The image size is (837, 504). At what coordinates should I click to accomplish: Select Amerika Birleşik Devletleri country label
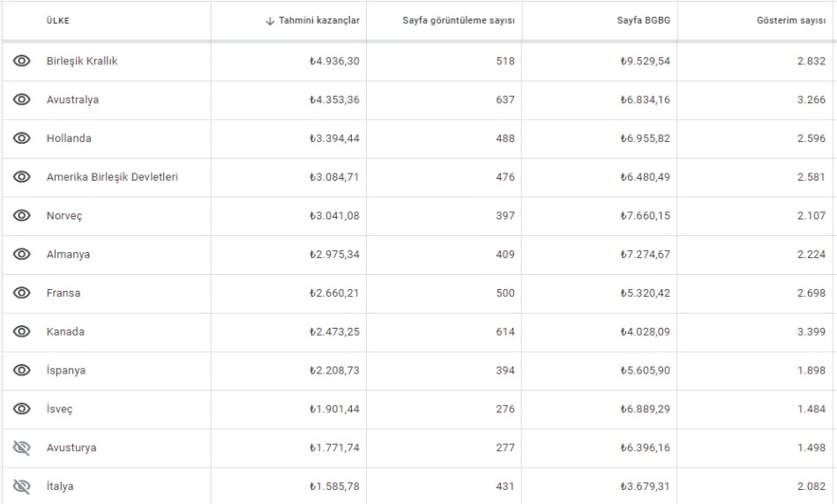[x=112, y=176]
